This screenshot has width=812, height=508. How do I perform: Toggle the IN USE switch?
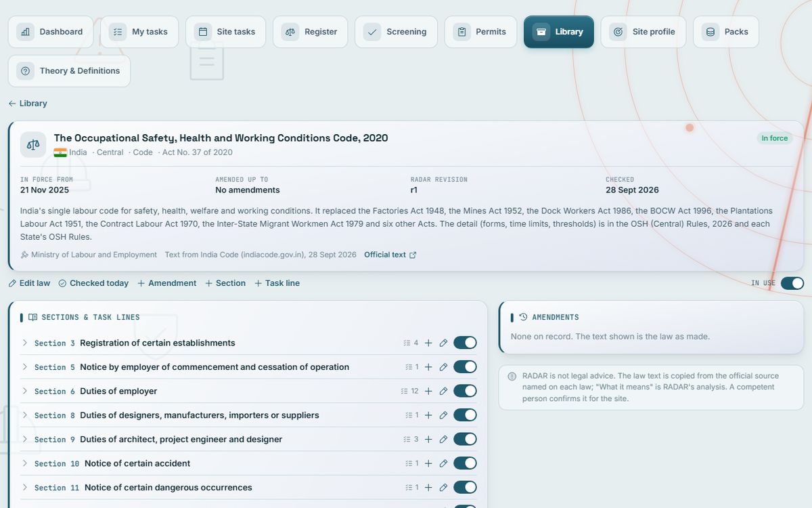[792, 283]
